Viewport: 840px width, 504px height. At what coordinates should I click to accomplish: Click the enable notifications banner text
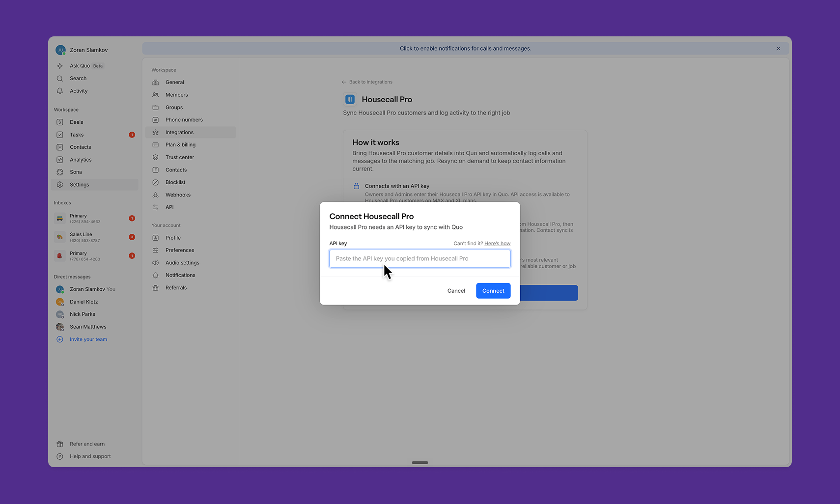pos(465,49)
